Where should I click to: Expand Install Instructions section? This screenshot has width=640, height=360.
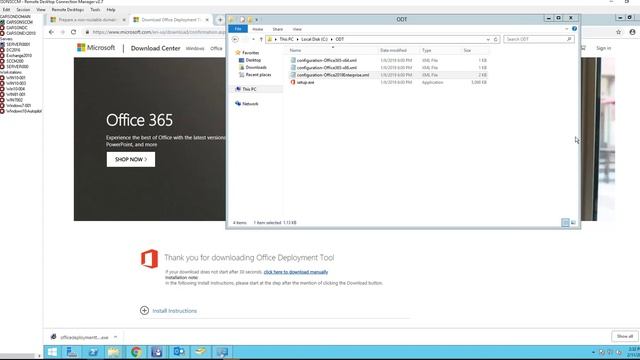click(168, 311)
